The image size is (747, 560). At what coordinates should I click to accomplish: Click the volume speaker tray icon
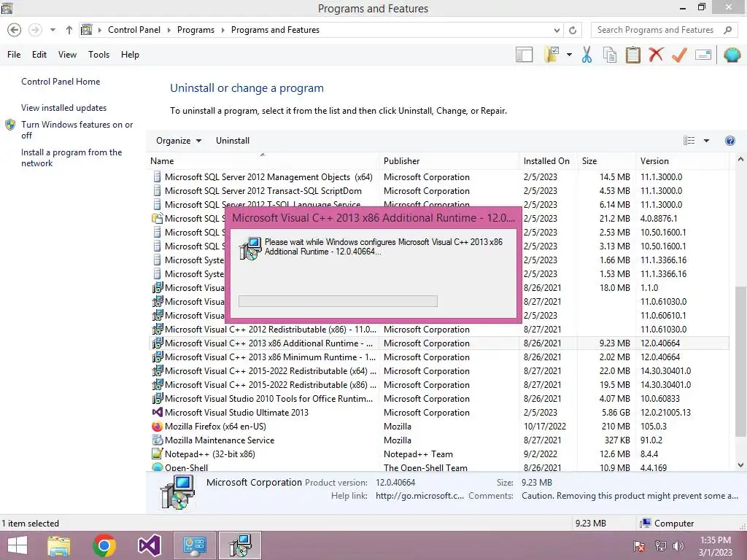678,546
